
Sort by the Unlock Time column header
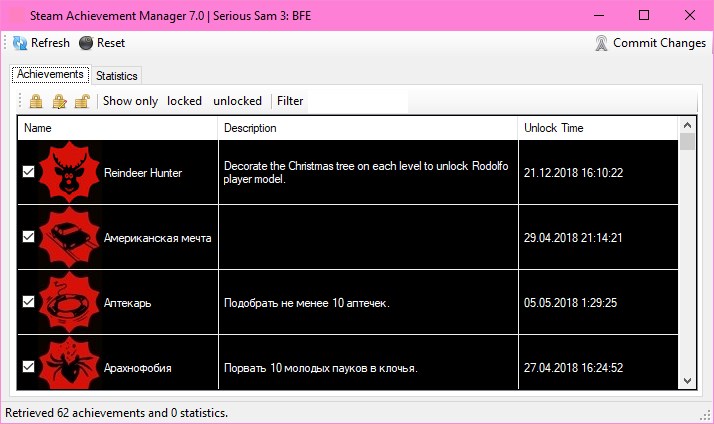[597, 128]
